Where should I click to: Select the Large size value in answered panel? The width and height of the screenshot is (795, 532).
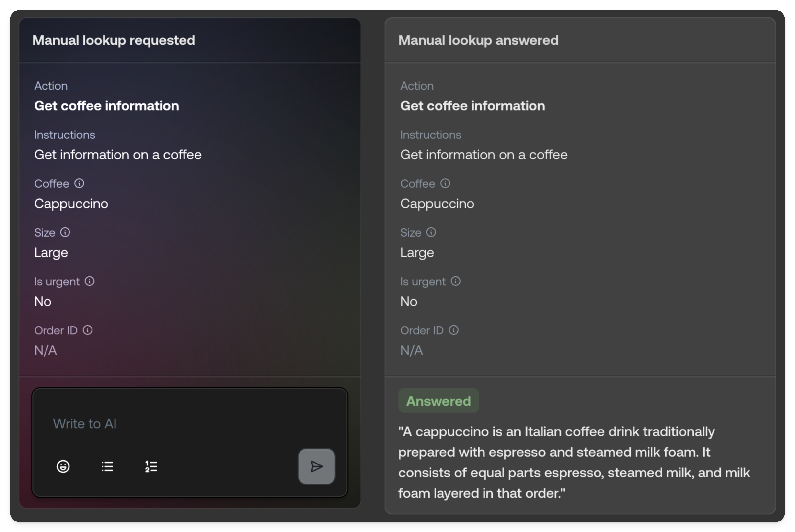[417, 252]
